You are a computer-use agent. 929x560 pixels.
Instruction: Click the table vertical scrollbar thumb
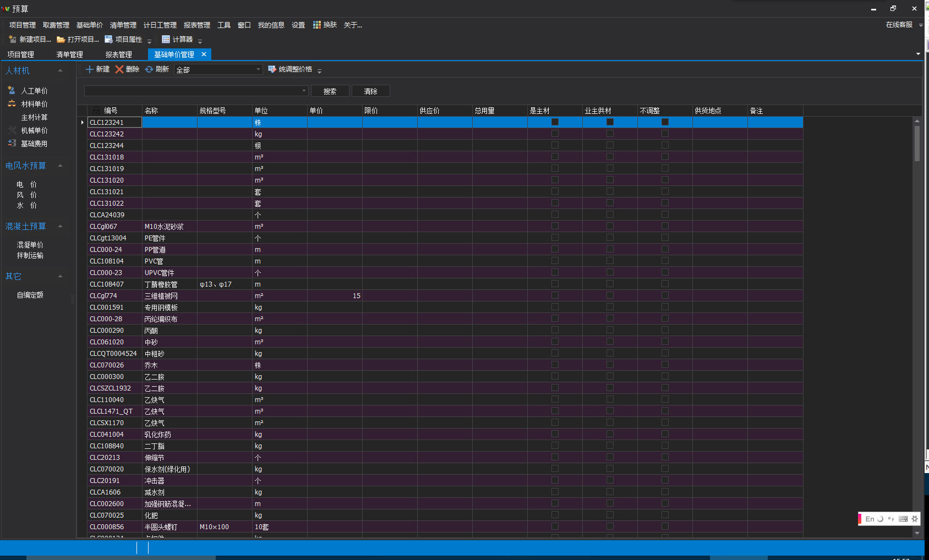coord(917,143)
